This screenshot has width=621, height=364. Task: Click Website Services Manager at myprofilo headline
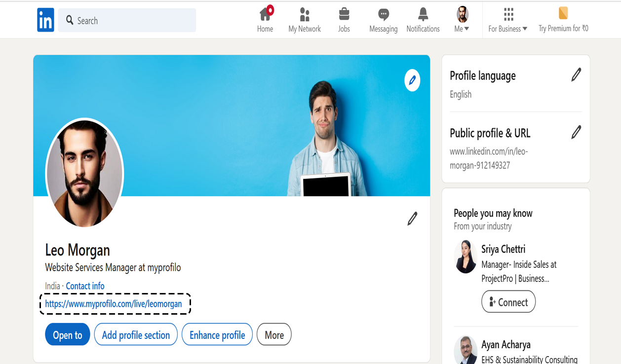[113, 268]
